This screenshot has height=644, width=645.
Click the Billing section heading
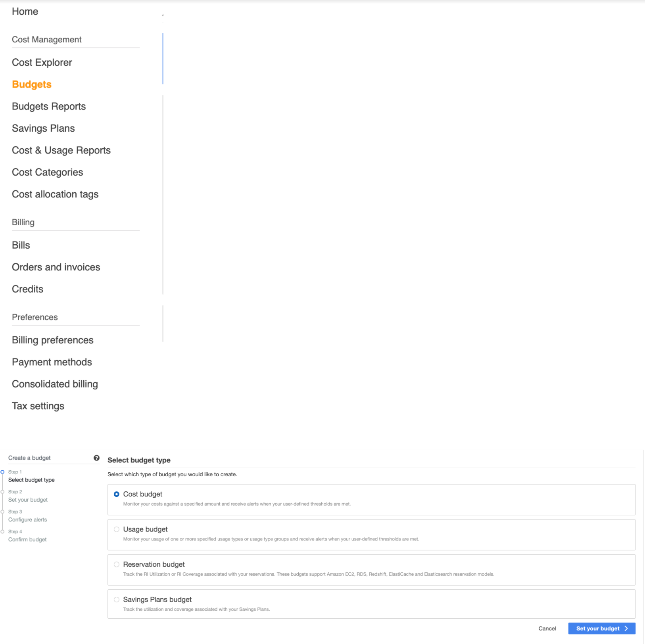pos(23,222)
